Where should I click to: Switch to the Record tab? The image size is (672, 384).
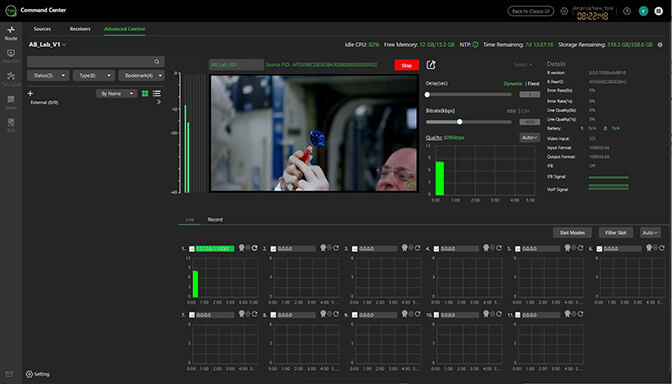(x=215, y=219)
